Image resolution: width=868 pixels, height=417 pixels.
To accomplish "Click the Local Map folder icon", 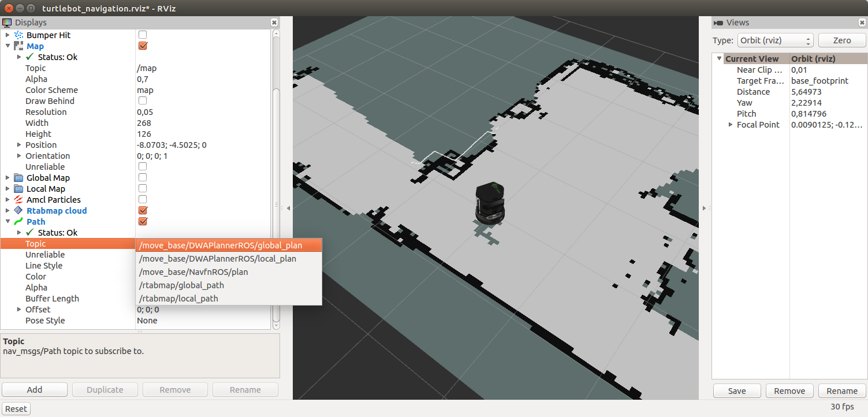I will pos(18,189).
